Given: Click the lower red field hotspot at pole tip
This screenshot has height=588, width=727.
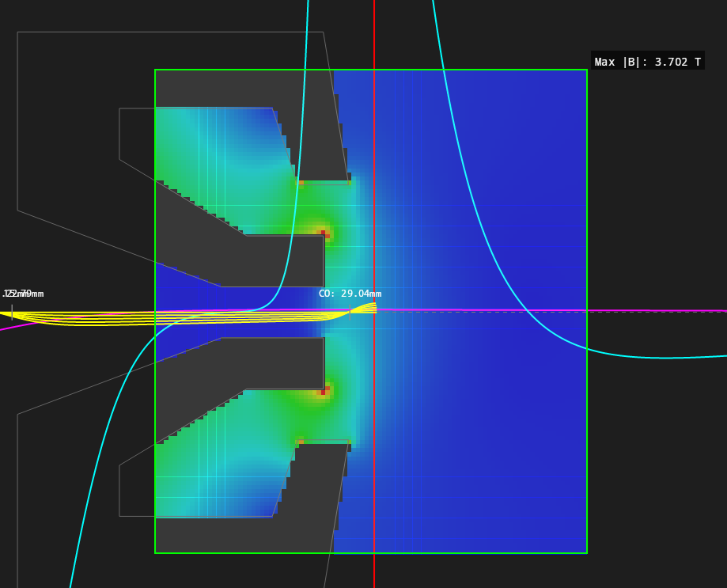Looking at the screenshot, I should click(324, 389).
